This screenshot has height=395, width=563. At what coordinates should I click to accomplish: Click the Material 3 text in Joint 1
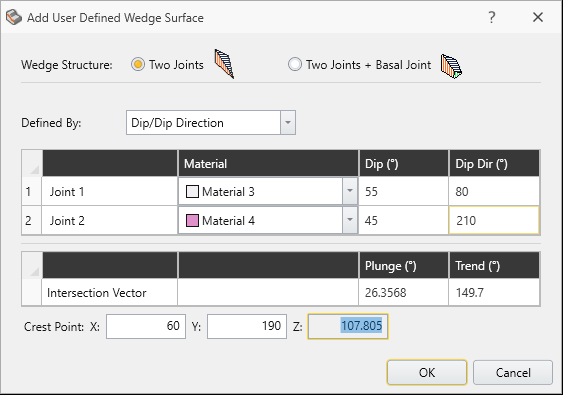click(228, 192)
